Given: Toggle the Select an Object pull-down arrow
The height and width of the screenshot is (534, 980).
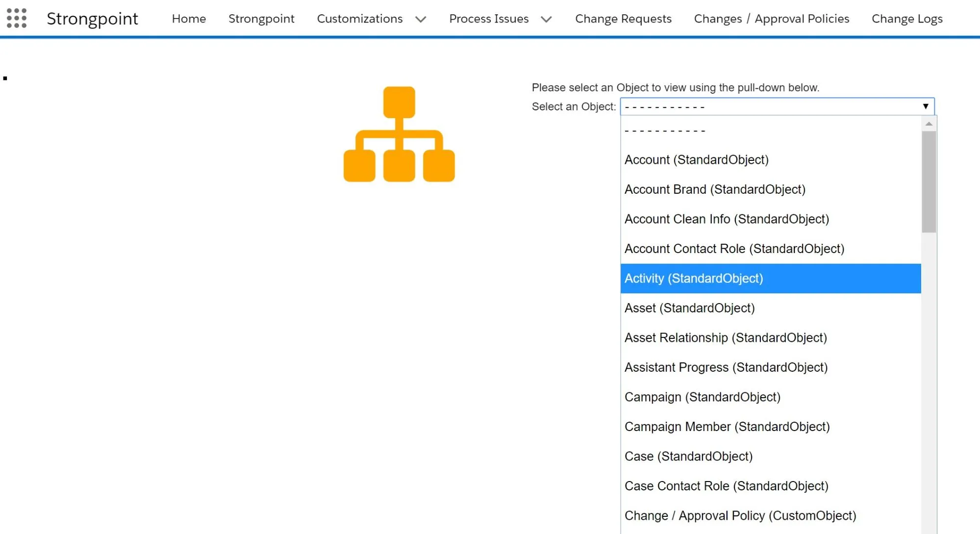Looking at the screenshot, I should [926, 106].
